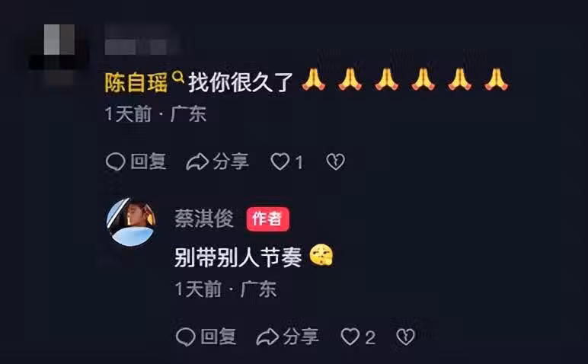Click 回复 text under first comment
Viewport: 588px width, 364px height.
pyautogui.click(x=149, y=162)
